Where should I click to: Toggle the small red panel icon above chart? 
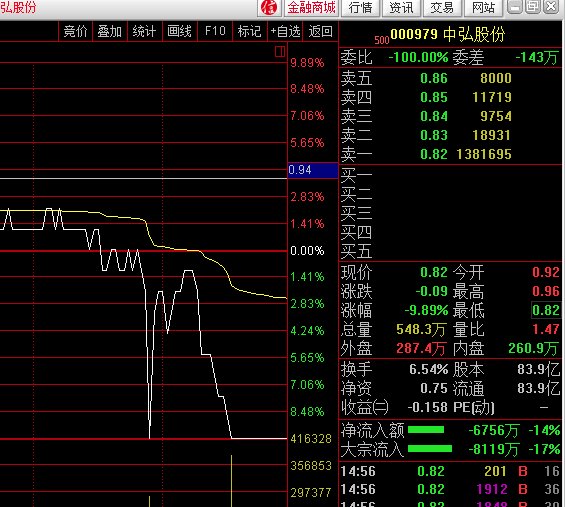[280, 52]
